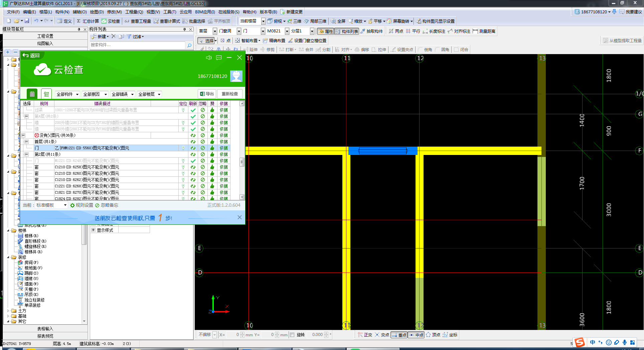Screen dimensions: 644x350
Task: Click the undo arrow icon
Action: click(x=36, y=21)
